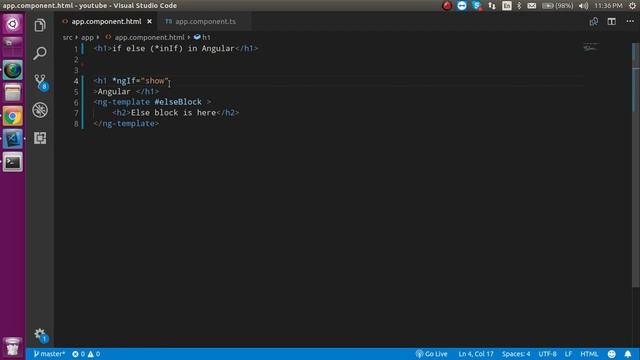Click #elseBlock on line 6

coord(178,102)
